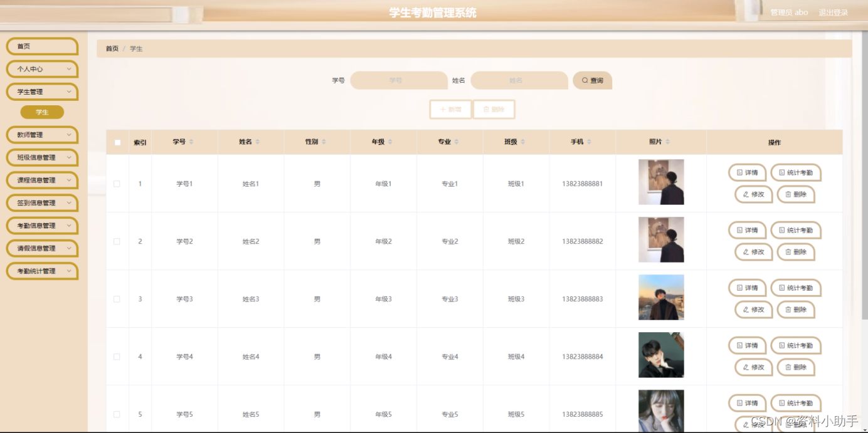868x433 pixels.
Task: Collapse the 学生管理 sidebar menu
Action: point(42,91)
